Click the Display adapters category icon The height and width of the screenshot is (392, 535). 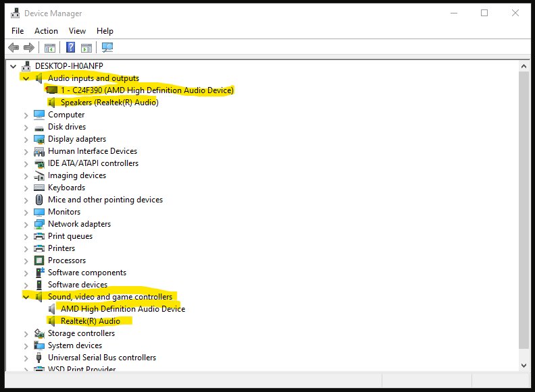(x=39, y=139)
